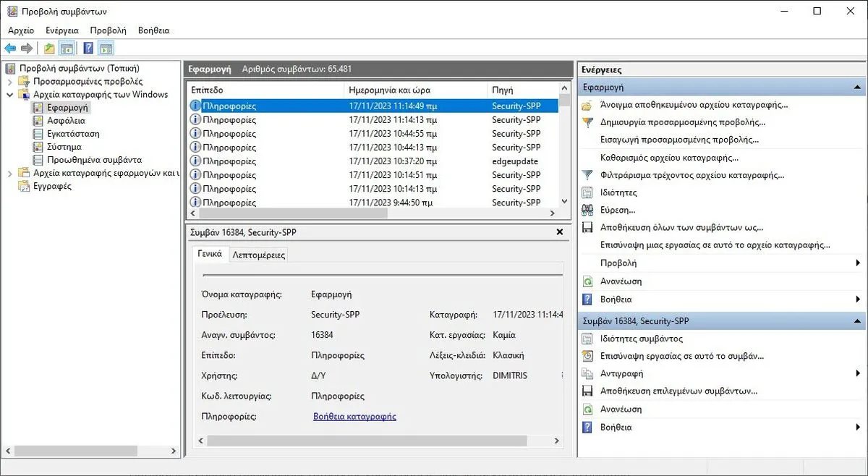Viewport: 868px width, 476px height.
Task: Click event details horizontal scrollbar right arrow
Action: [557, 440]
